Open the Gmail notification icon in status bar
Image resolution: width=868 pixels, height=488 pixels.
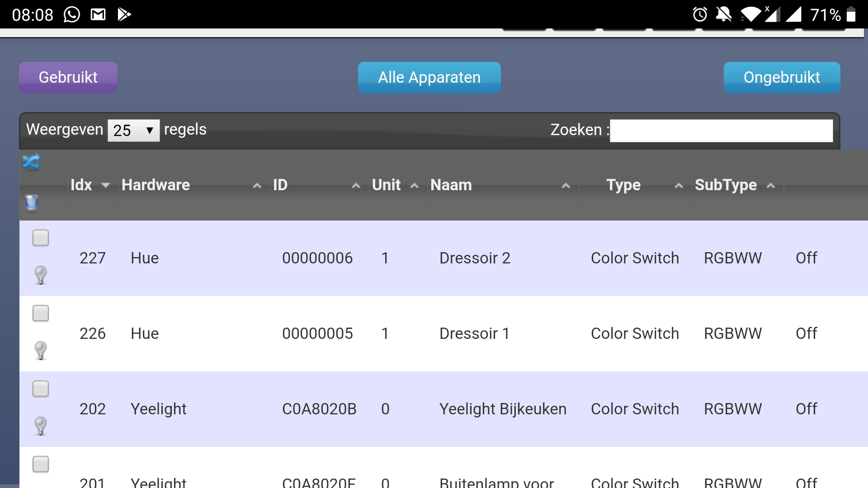pos(98,14)
